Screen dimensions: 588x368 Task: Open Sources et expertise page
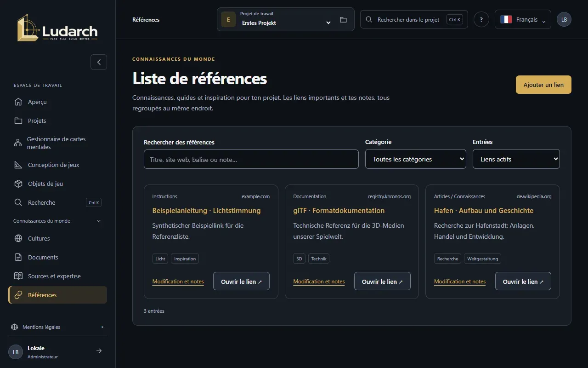pyautogui.click(x=57, y=276)
